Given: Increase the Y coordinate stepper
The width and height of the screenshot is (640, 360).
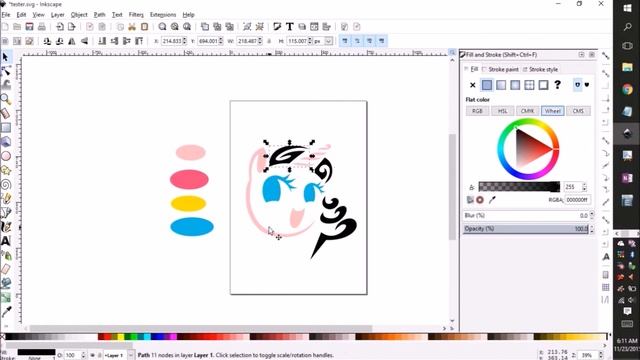Looking at the screenshot, I should pos(221,39).
